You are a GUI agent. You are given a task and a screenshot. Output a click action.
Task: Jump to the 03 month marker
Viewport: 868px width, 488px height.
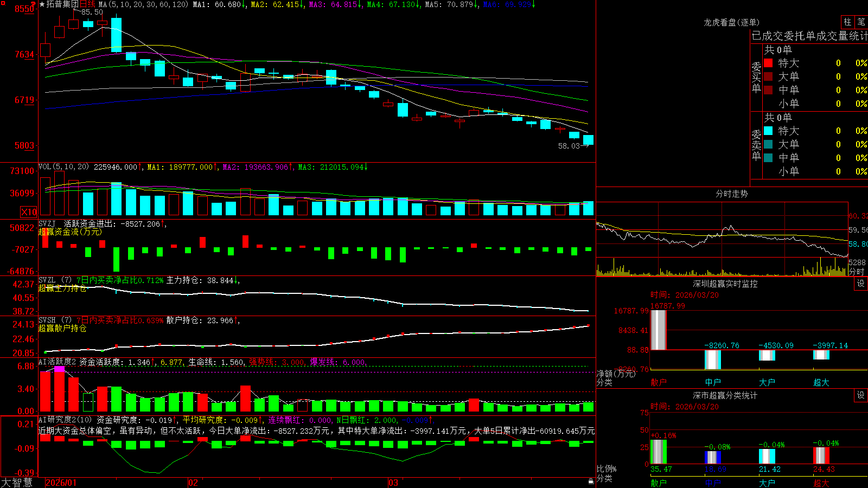coord(393,483)
